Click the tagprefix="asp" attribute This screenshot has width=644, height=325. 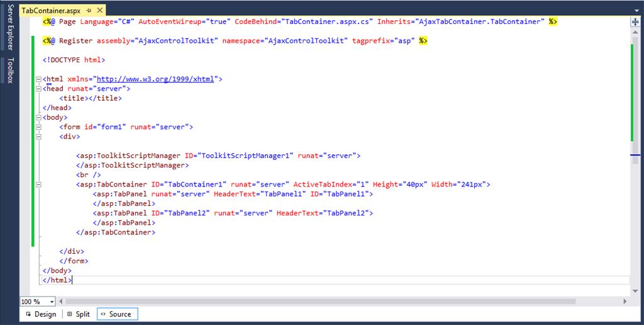pyautogui.click(x=384, y=41)
